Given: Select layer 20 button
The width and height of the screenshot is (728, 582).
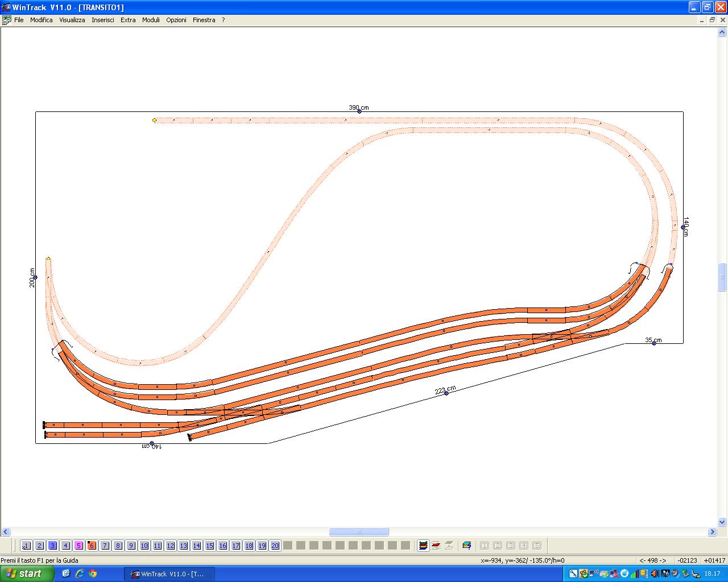Looking at the screenshot, I should [275, 546].
